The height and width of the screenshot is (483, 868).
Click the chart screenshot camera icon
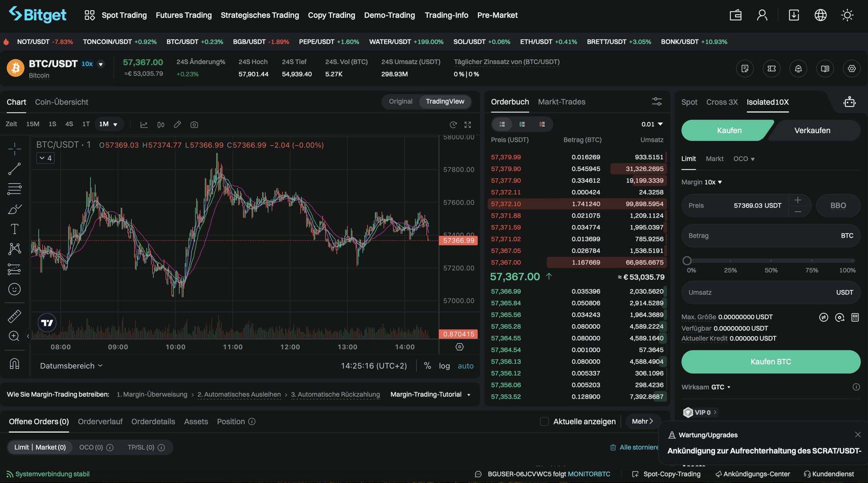[194, 125]
